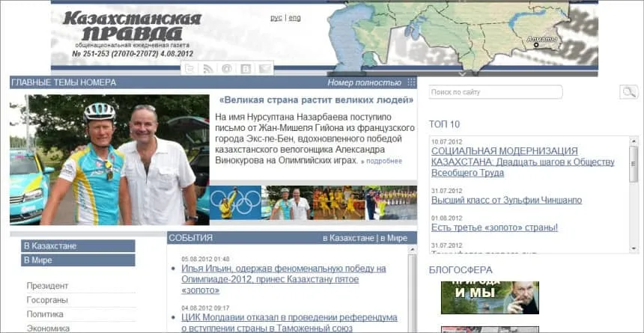
Task: Click the Twitter icon in header
Action: tap(190, 68)
